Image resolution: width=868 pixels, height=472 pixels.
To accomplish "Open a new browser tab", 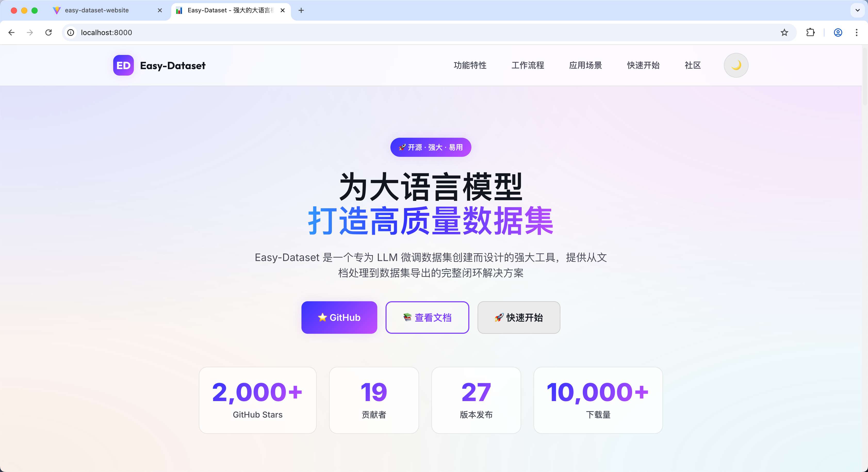I will pos(301,11).
